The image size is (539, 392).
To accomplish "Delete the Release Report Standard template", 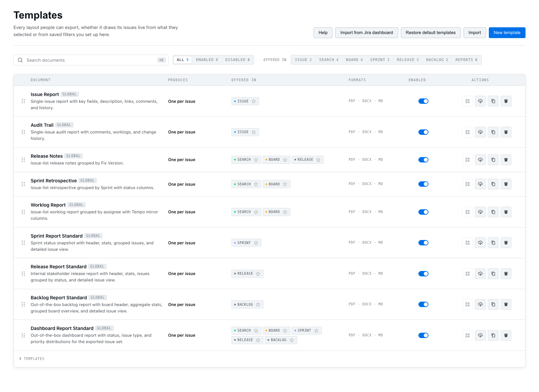I will pyautogui.click(x=506, y=274).
